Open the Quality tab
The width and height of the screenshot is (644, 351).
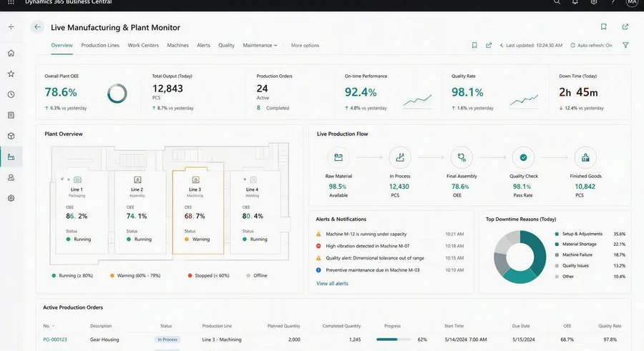(226, 45)
